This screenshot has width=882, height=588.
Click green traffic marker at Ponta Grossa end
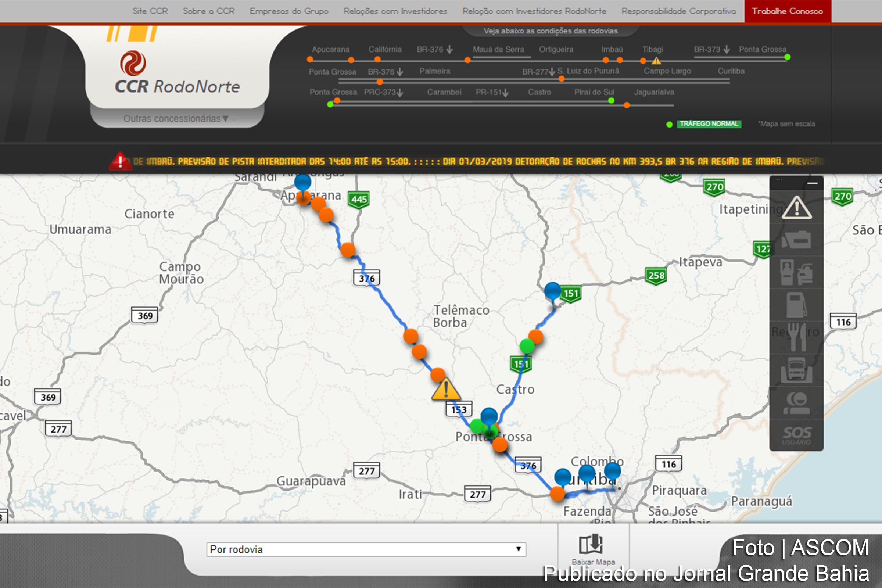[787, 57]
